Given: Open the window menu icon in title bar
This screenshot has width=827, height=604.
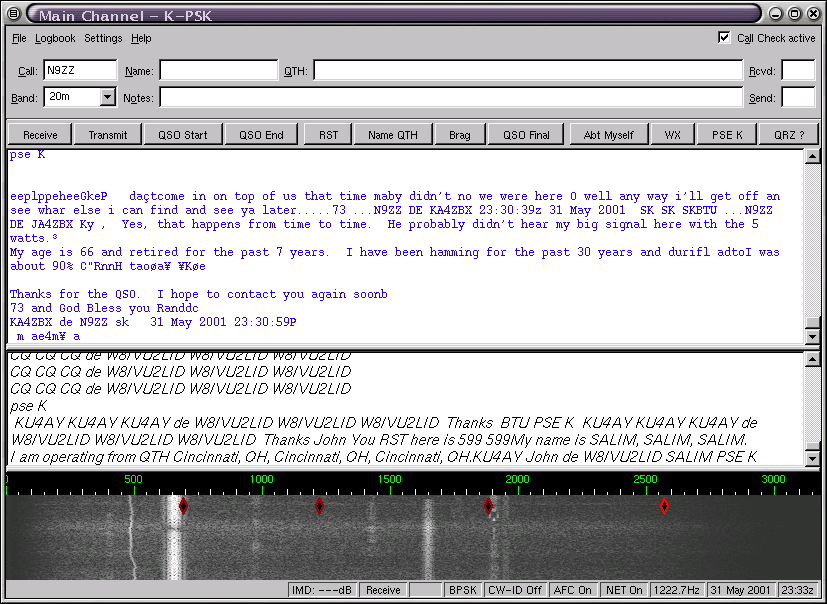Looking at the screenshot, I should (x=14, y=14).
